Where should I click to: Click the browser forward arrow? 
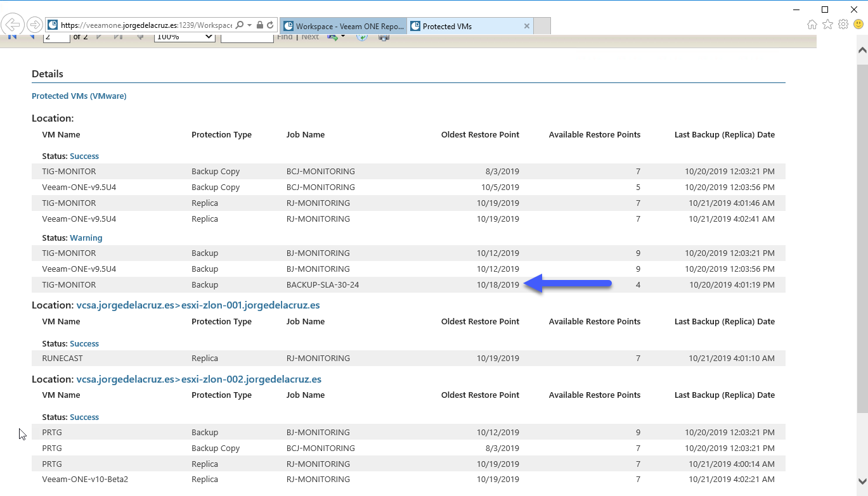(35, 25)
